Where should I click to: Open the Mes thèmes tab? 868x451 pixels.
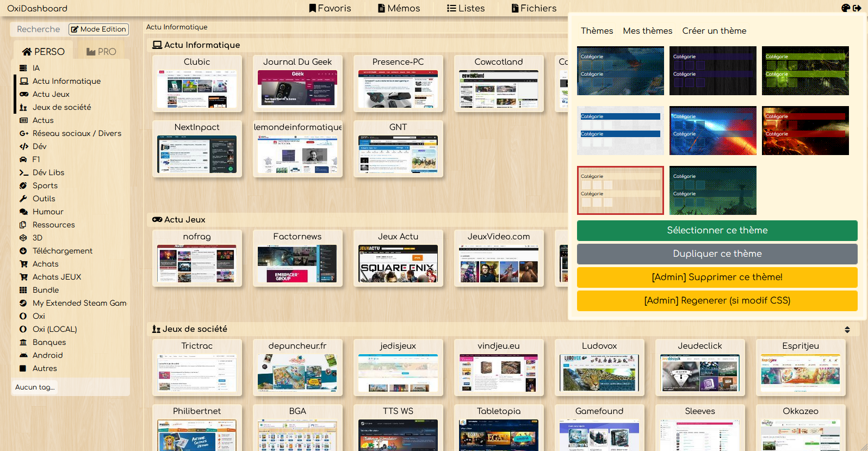[x=648, y=31]
